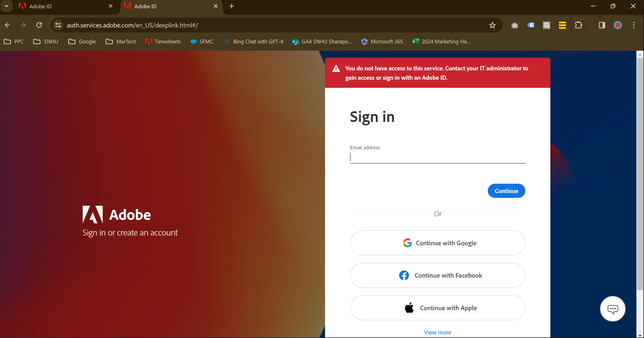Open the Chrome profile avatar
Image resolution: width=644 pixels, height=338 pixels.
[617, 25]
